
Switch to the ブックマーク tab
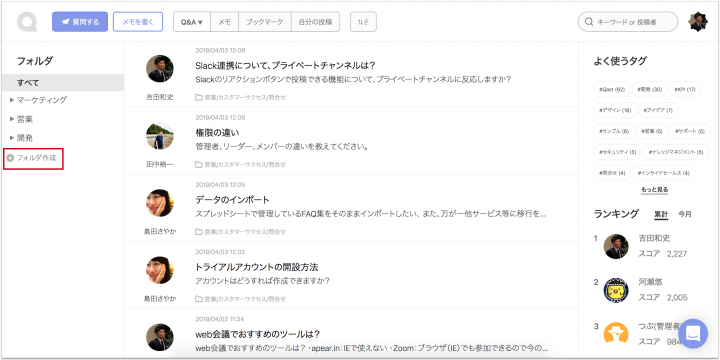click(265, 22)
